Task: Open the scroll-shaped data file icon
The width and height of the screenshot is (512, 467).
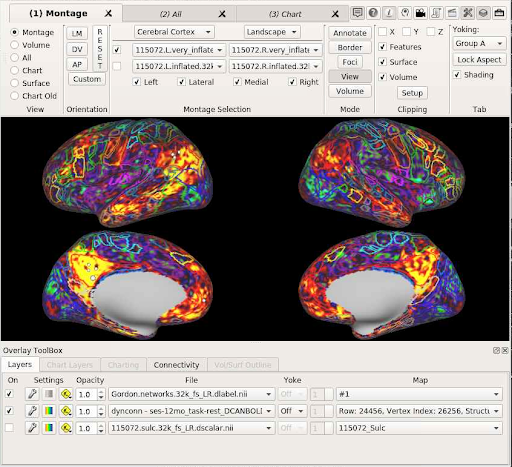Action: click(436, 13)
